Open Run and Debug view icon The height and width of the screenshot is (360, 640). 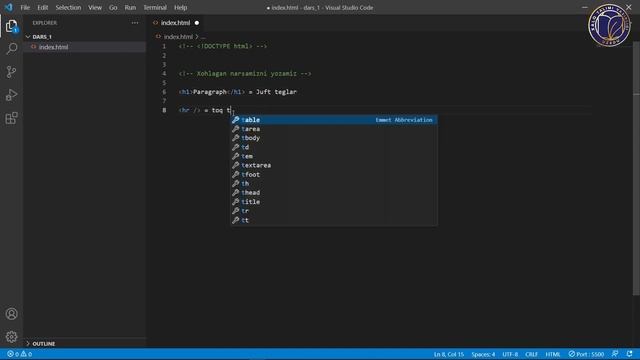coord(11,95)
